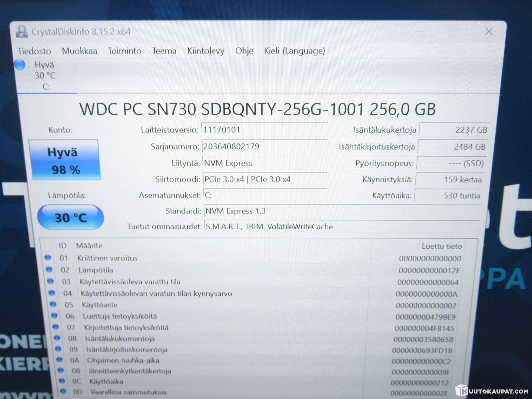Viewport: 532px width, 399px height.
Task: Close the CrystalDiskInfo window
Action: (x=489, y=31)
